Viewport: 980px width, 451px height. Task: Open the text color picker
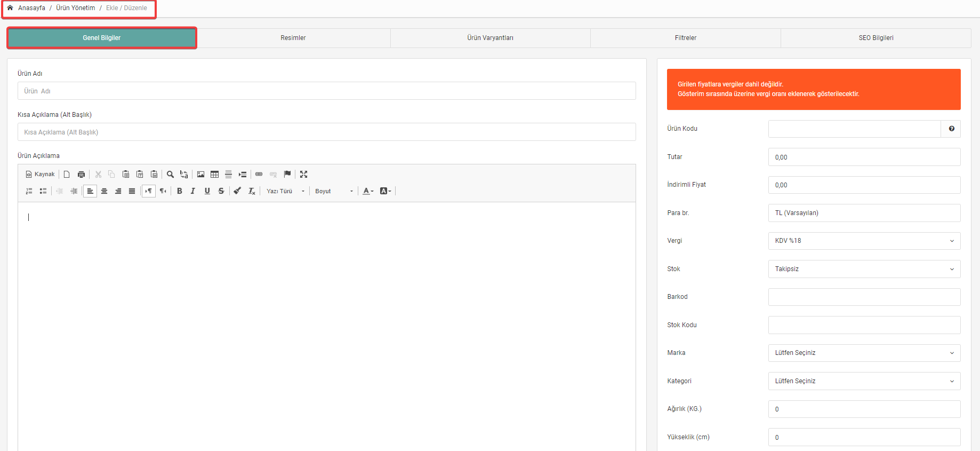(x=368, y=191)
